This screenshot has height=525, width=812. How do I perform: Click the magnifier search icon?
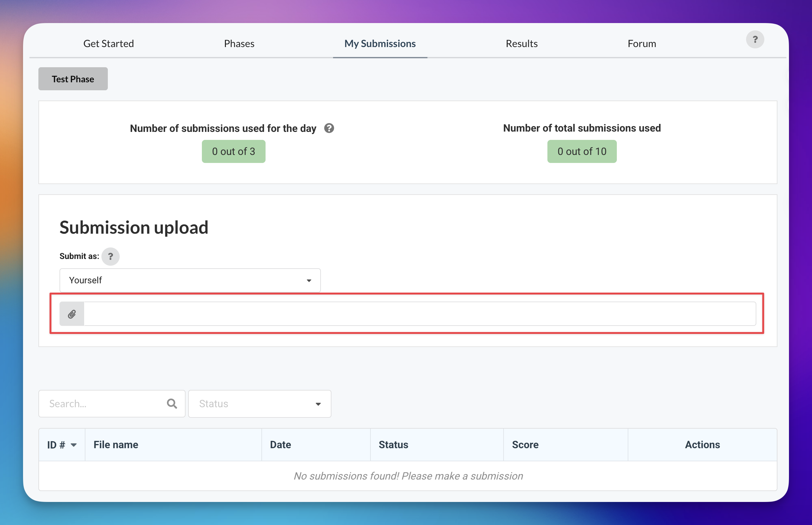172,404
